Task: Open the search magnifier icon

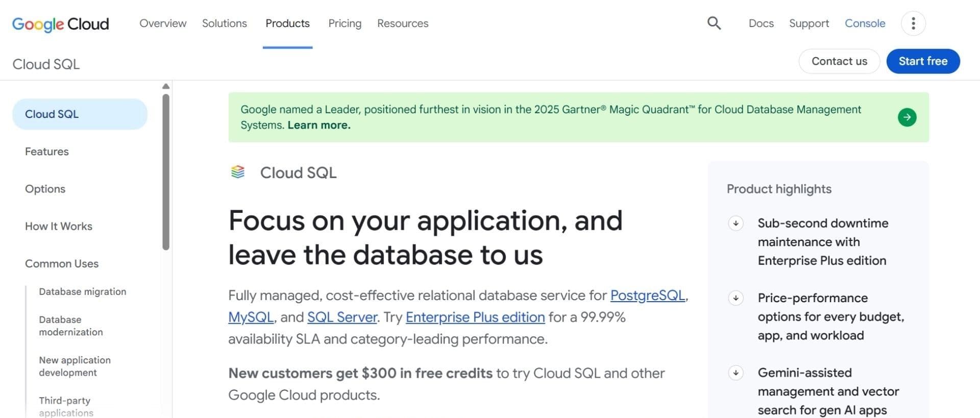Action: (714, 23)
